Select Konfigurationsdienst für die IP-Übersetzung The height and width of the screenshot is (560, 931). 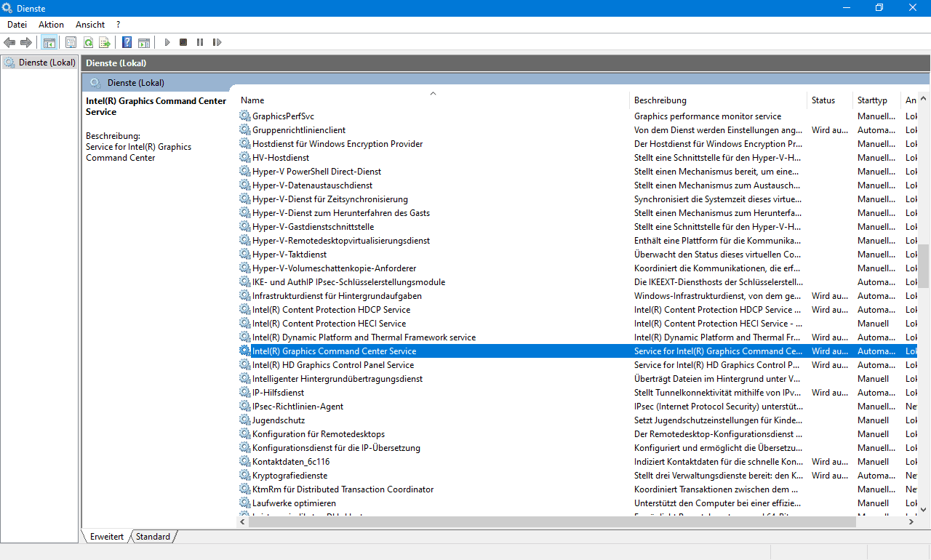coord(578,448)
